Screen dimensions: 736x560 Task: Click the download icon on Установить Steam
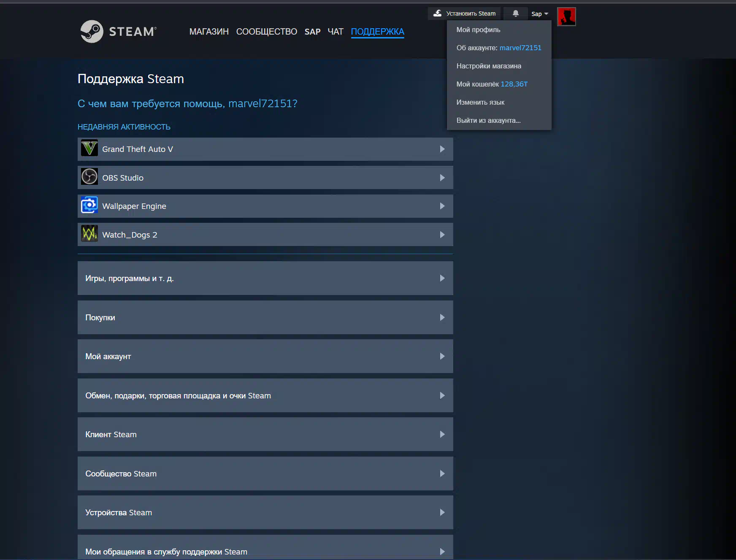click(438, 14)
